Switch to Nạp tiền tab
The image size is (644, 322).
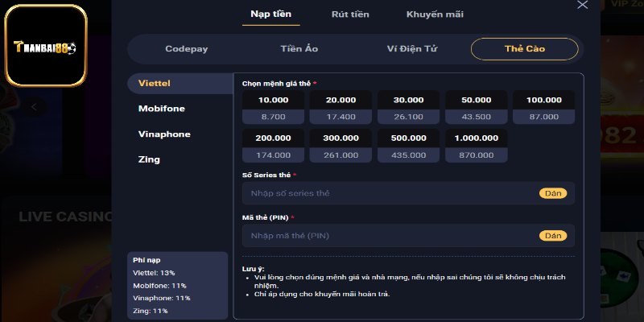coord(271,14)
